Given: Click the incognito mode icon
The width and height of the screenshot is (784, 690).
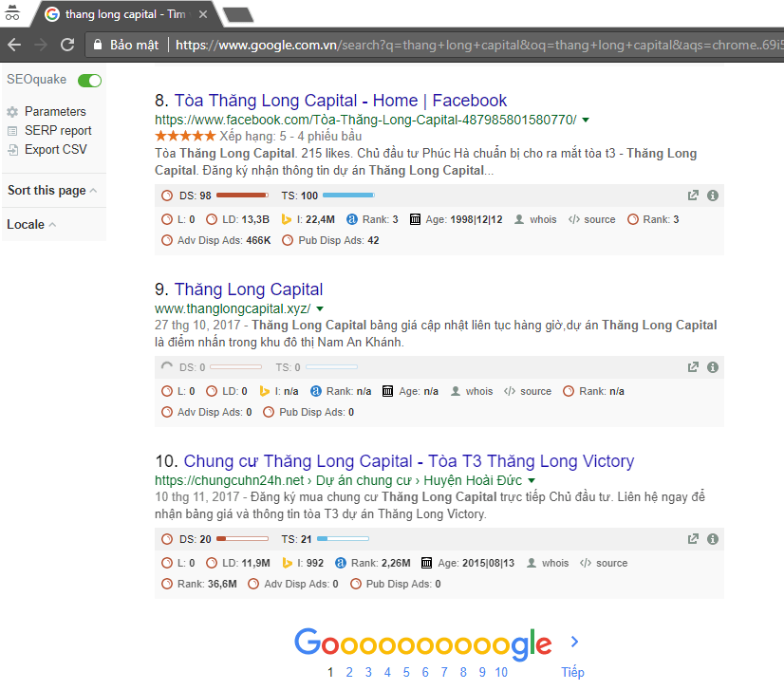Looking at the screenshot, I should click(x=12, y=13).
